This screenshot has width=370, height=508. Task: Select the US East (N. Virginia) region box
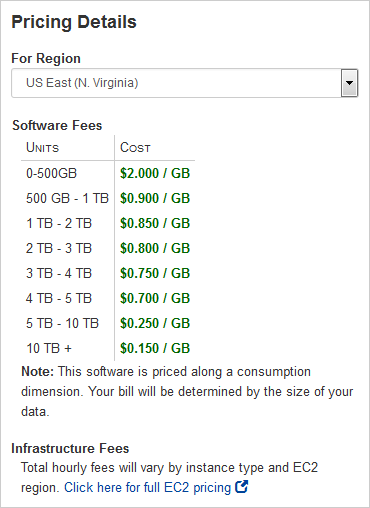click(185, 83)
